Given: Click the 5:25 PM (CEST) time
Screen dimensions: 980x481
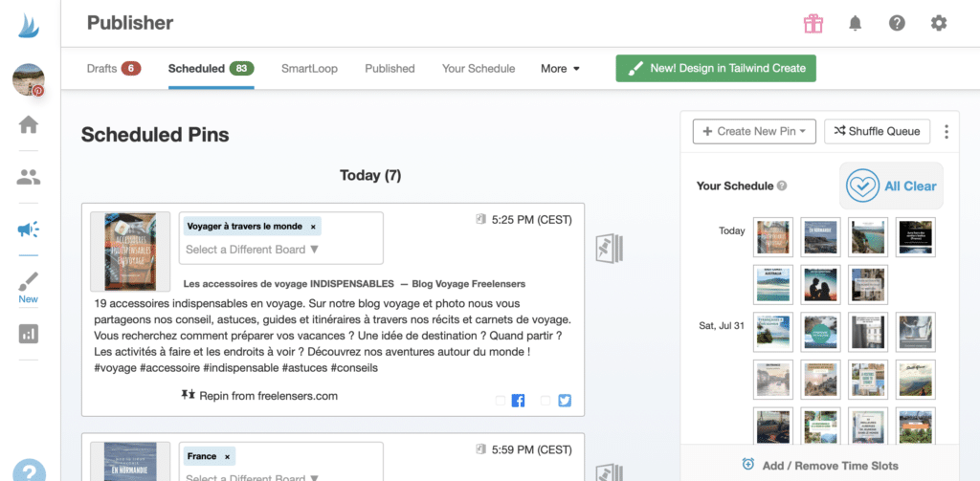Looking at the screenshot, I should click(x=532, y=220).
